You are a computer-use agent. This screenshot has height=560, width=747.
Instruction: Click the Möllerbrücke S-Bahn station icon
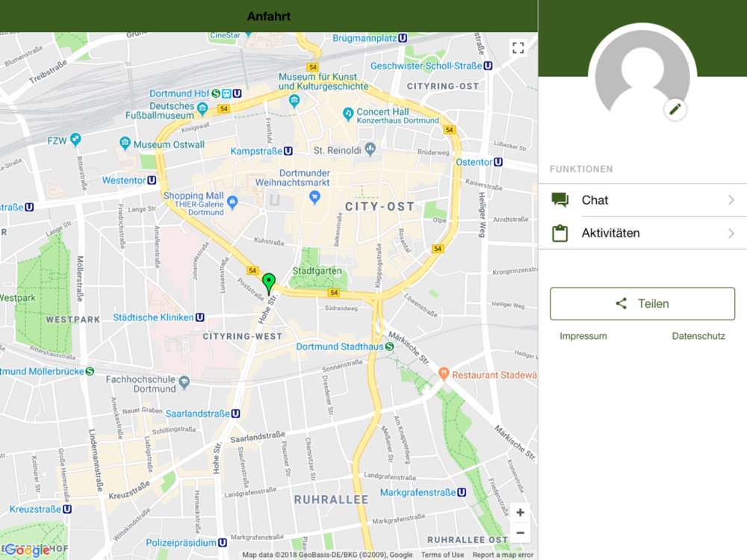[x=90, y=371]
